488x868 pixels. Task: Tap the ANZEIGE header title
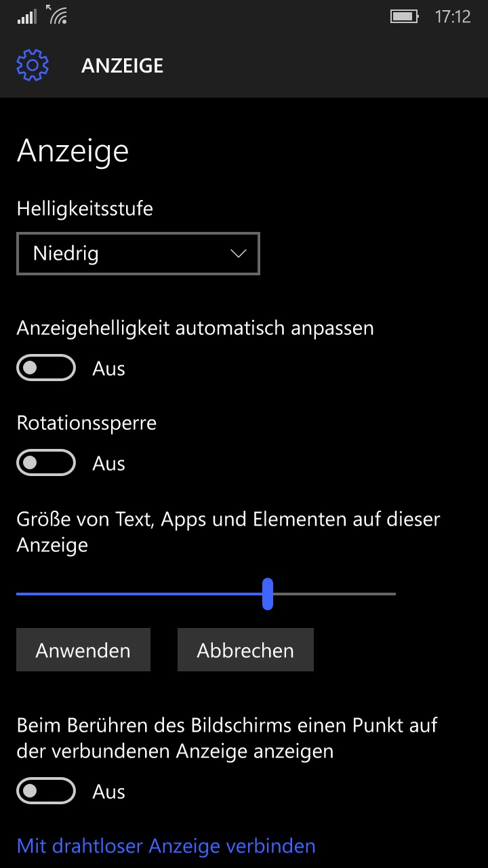[x=123, y=66]
